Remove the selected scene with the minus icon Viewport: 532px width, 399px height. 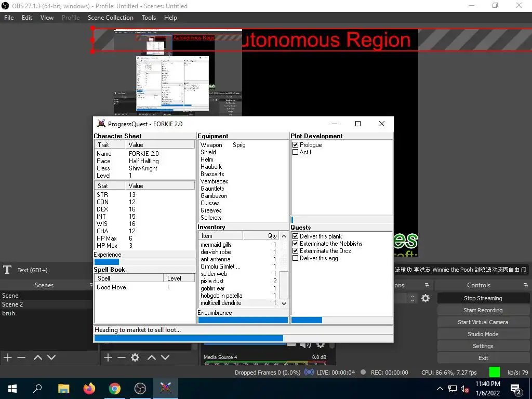21,357
